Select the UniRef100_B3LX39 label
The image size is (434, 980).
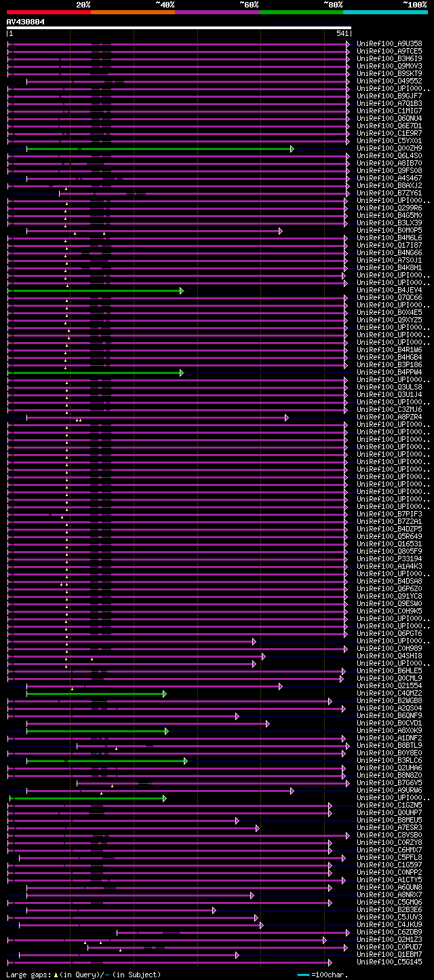click(389, 223)
